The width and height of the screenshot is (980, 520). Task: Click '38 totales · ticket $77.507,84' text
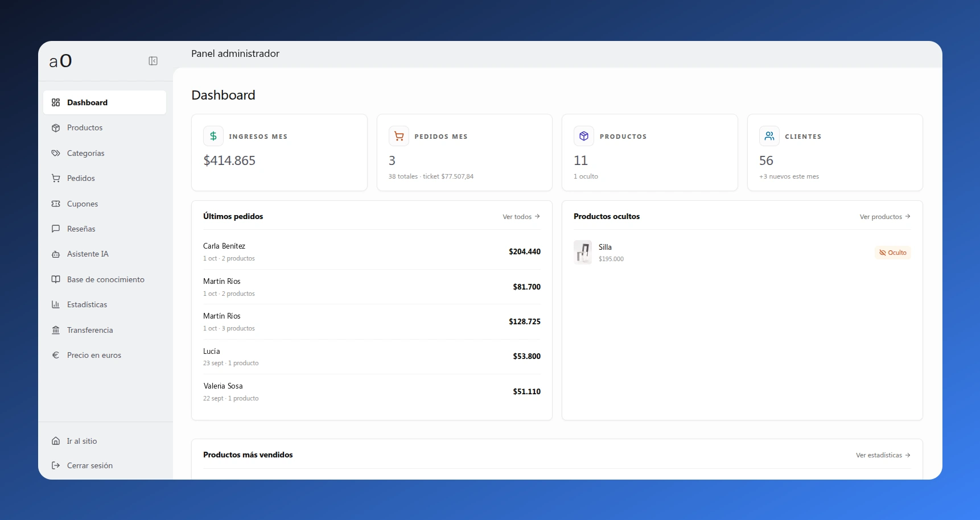pos(431,176)
